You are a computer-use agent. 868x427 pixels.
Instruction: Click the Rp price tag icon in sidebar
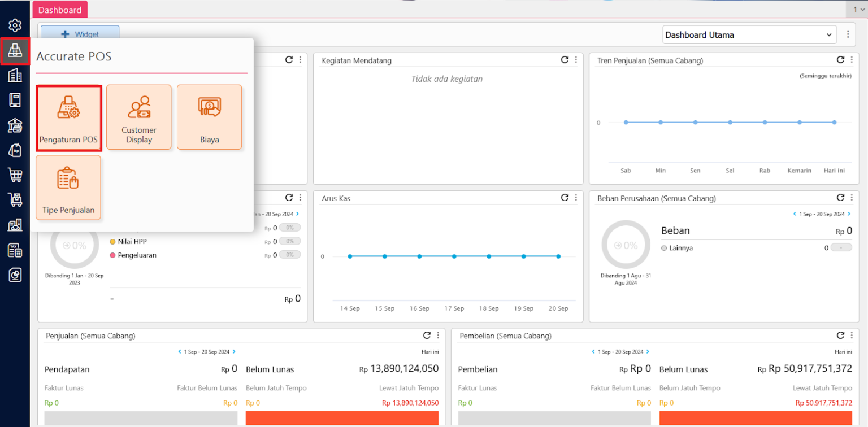tap(15, 150)
